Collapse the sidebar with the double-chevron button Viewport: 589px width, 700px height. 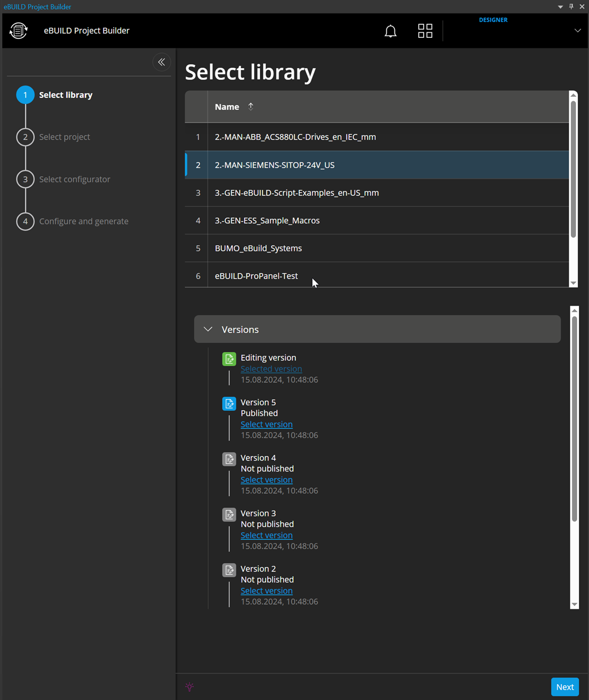tap(161, 62)
